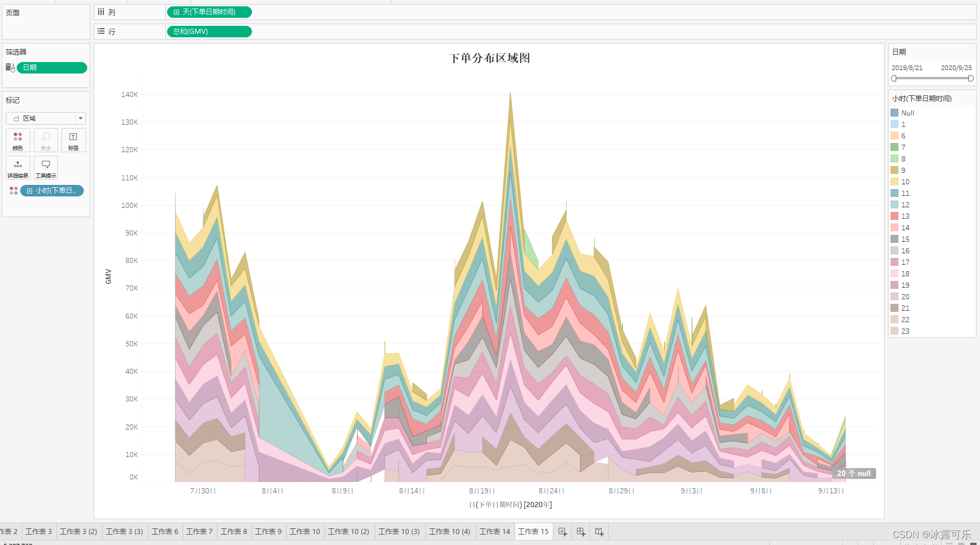Viewport: 980px width, 545px height.
Task: Click the 日(下单日期时间) [2020年] axis title
Action: pos(510,505)
